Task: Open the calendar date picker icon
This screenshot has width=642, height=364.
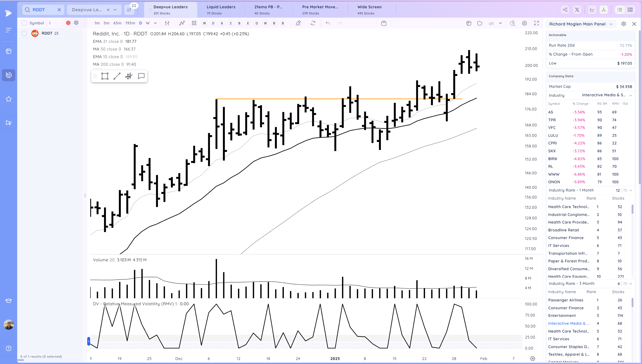Action: [384, 23]
